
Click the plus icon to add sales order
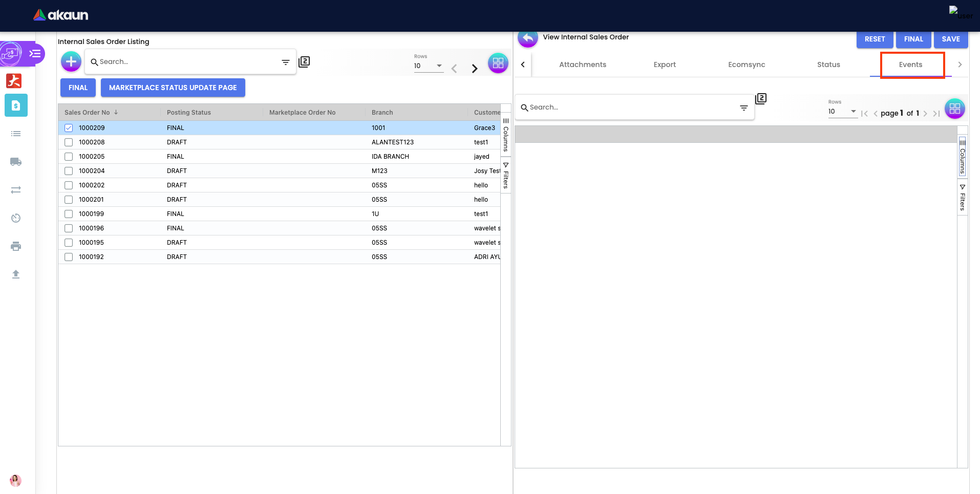(71, 62)
